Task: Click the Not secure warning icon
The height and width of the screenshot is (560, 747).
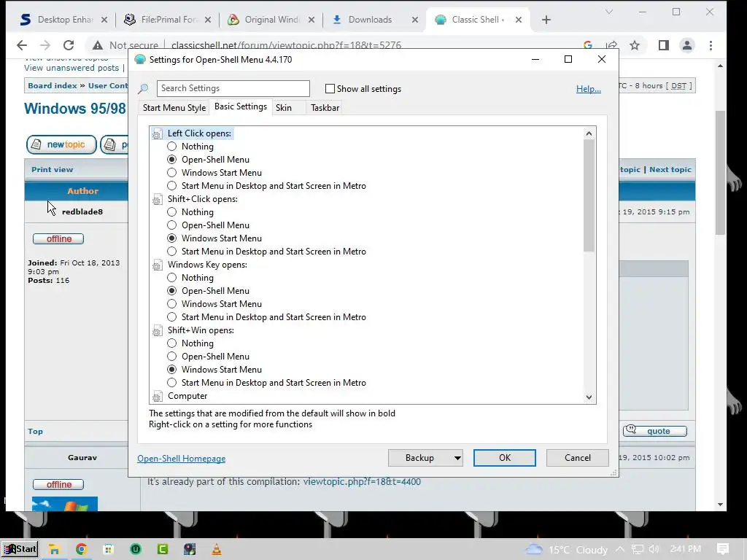Action: click(98, 45)
